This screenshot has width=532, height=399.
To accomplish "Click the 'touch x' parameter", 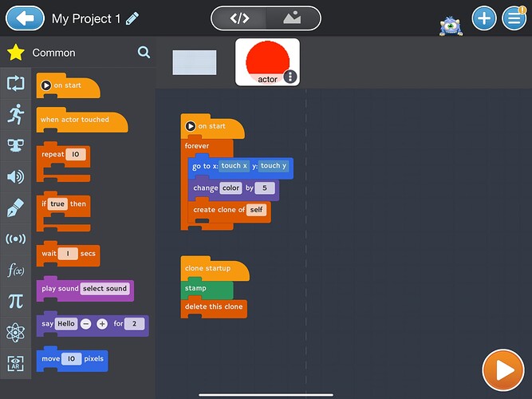I will coord(234,166).
